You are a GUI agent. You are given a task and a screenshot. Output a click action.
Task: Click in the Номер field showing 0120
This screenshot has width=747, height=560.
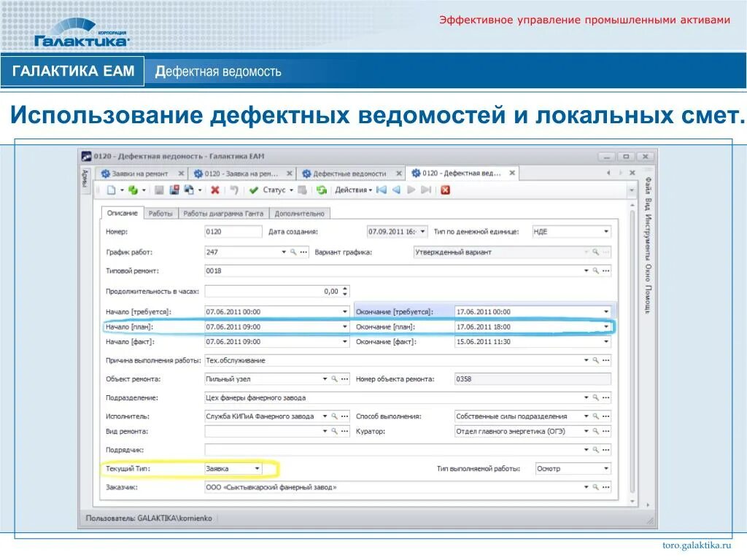click(232, 231)
